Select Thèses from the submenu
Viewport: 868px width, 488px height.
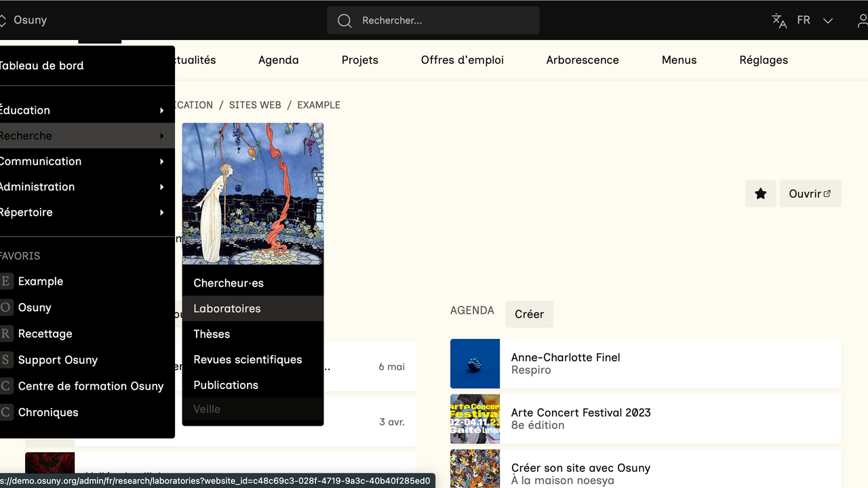[212, 334]
